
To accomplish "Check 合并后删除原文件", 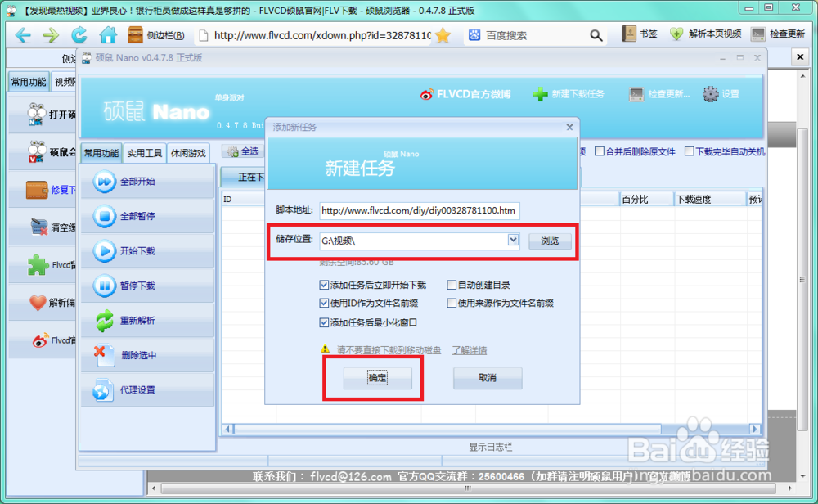I will [x=600, y=151].
